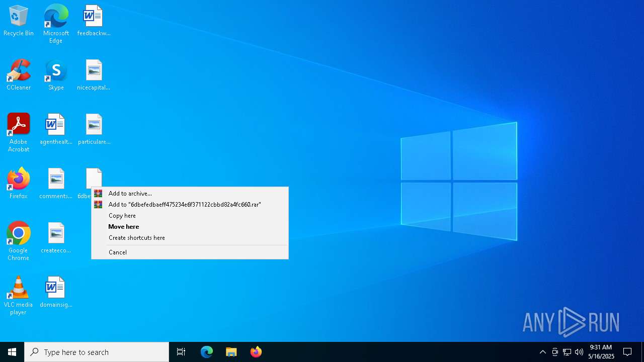Select Move here from context menu
Image resolution: width=644 pixels, height=362 pixels.
(190, 227)
